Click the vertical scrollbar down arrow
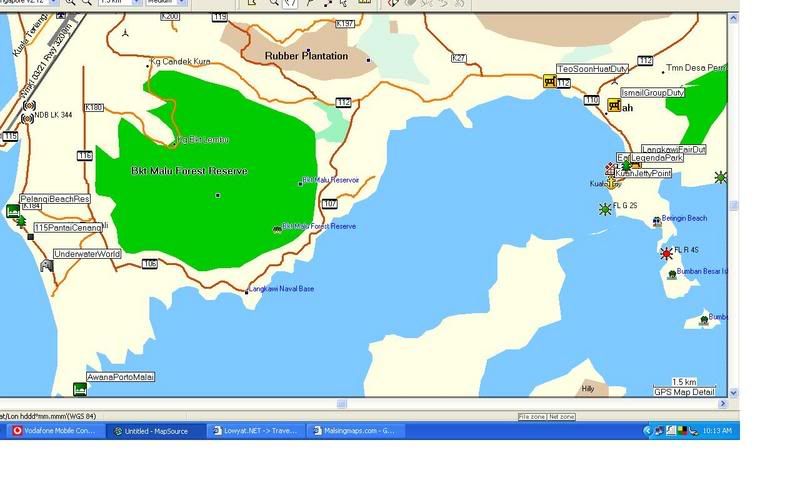Viewport: 800px width, 500px height. 734,393
